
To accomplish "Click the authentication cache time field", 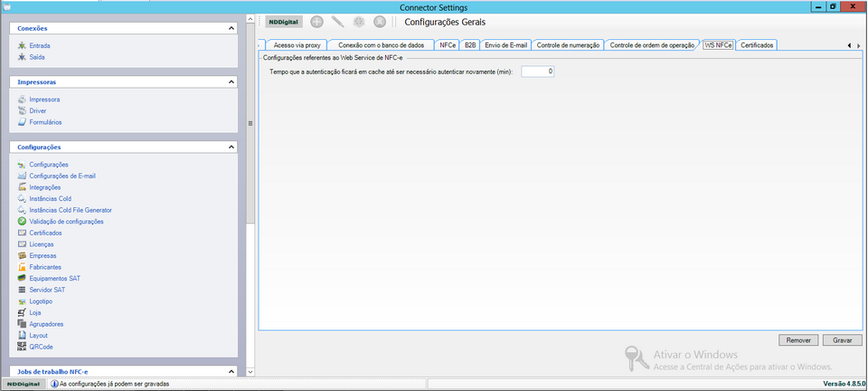I will pyautogui.click(x=537, y=72).
